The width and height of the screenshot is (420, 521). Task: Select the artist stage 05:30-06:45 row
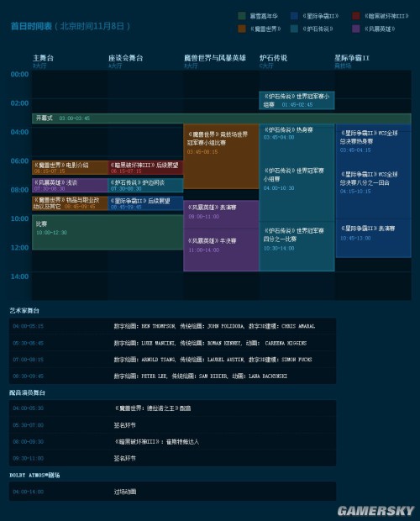(x=172, y=343)
